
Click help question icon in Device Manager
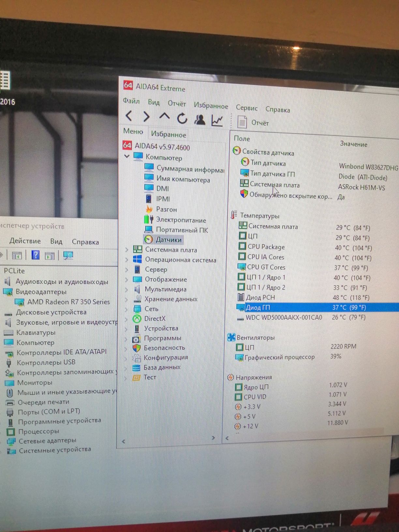coord(36,255)
